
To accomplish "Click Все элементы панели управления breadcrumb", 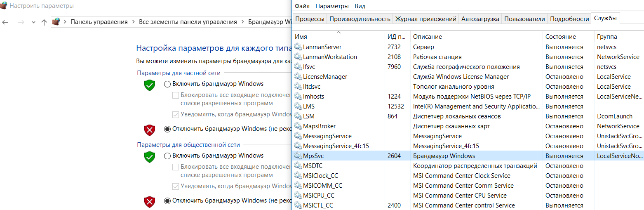I will click(x=188, y=22).
